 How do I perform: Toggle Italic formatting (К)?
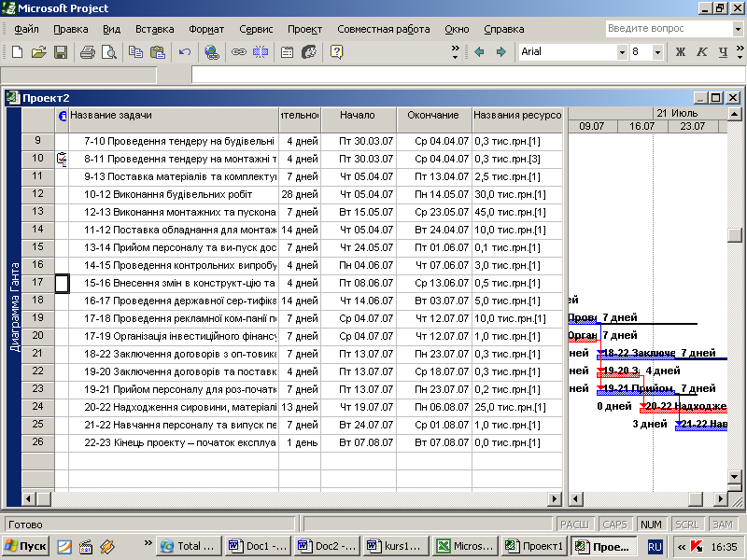point(701,52)
